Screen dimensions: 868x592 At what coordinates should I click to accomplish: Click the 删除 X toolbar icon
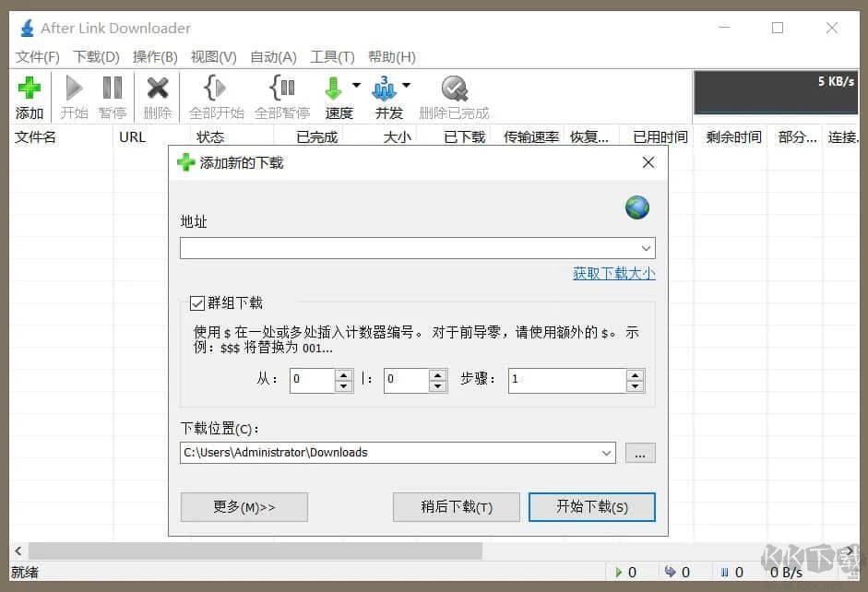point(158,89)
